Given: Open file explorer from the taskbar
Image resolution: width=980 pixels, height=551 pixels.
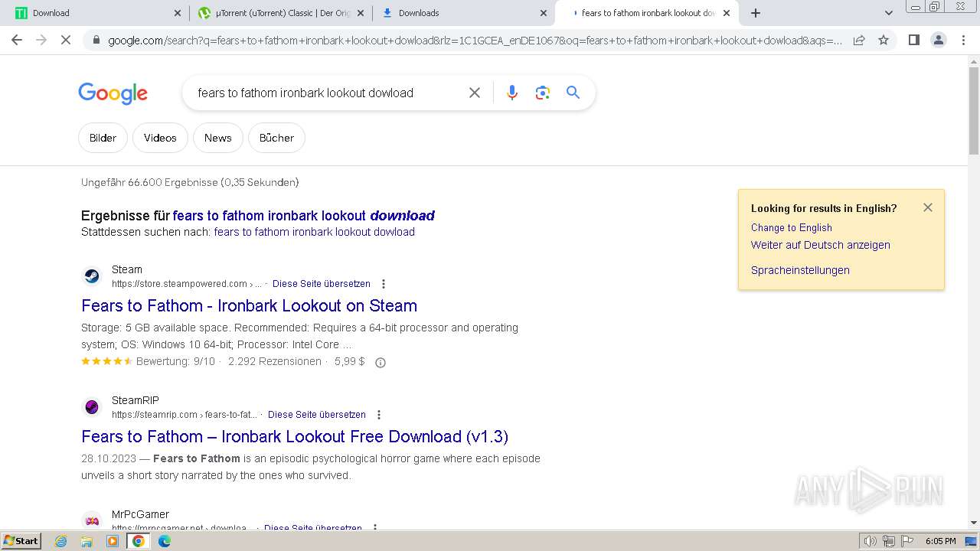Looking at the screenshot, I should click(x=87, y=541).
